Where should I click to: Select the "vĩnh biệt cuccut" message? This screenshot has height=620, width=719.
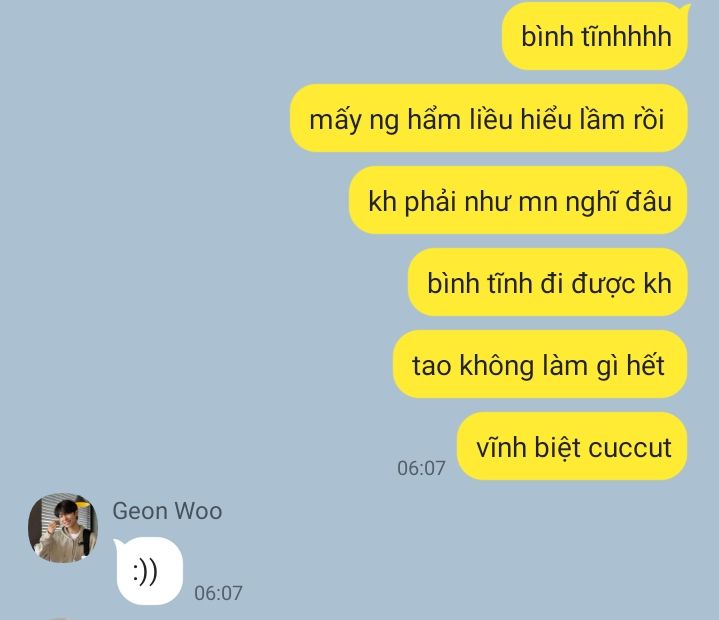[572, 447]
